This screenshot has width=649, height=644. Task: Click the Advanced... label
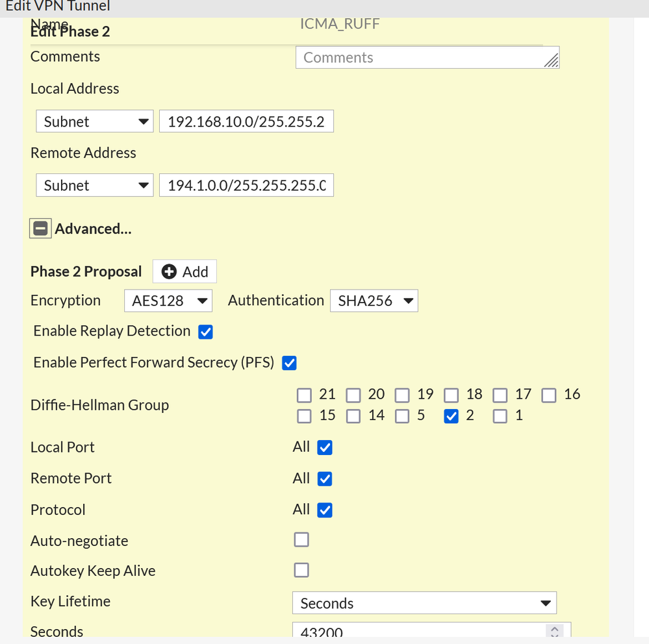pos(93,229)
